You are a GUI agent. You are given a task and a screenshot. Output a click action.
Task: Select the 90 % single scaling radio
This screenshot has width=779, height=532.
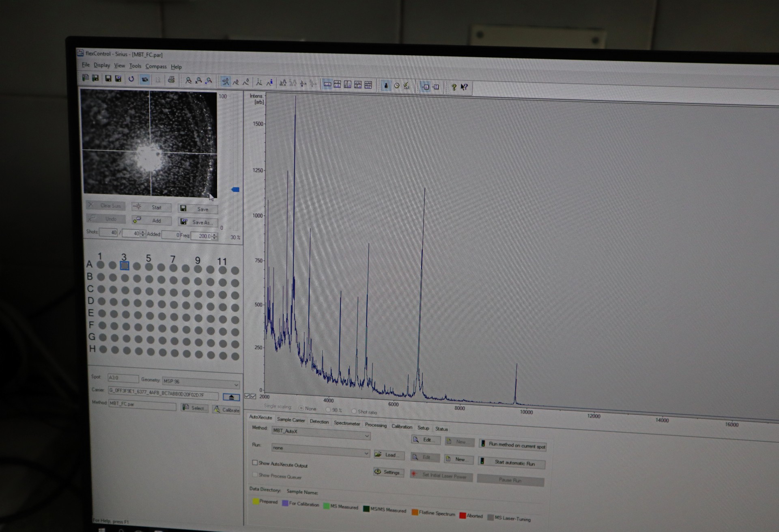[328, 409]
